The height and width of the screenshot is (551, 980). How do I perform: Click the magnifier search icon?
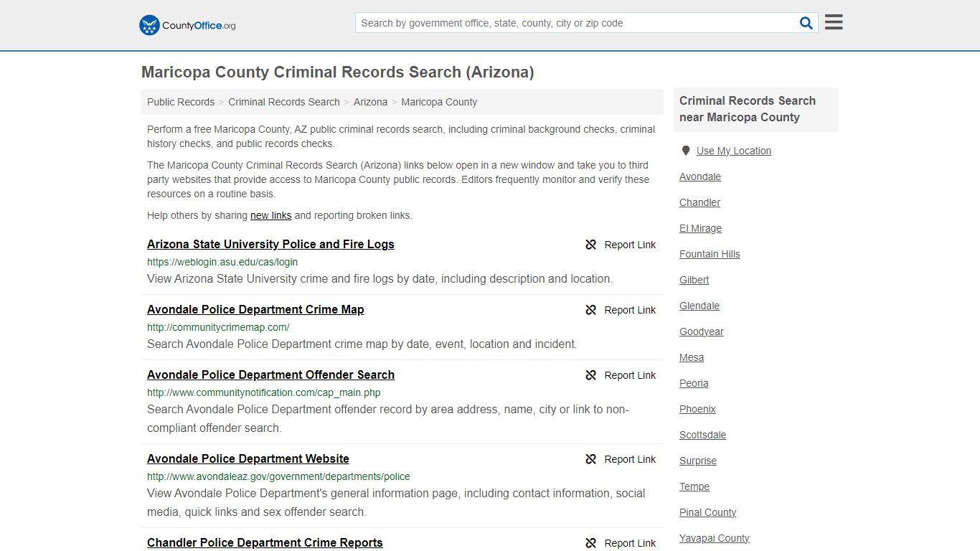(x=806, y=23)
